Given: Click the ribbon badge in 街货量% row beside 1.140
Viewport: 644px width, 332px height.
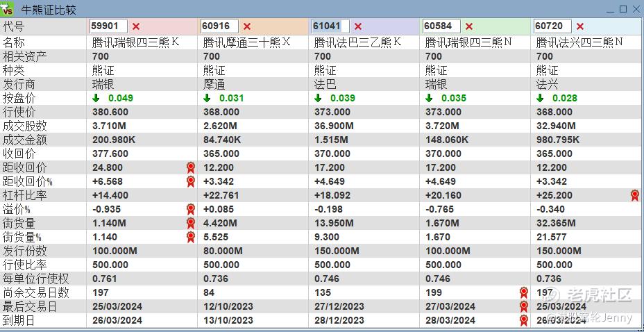Looking at the screenshot, I should tap(191, 237).
